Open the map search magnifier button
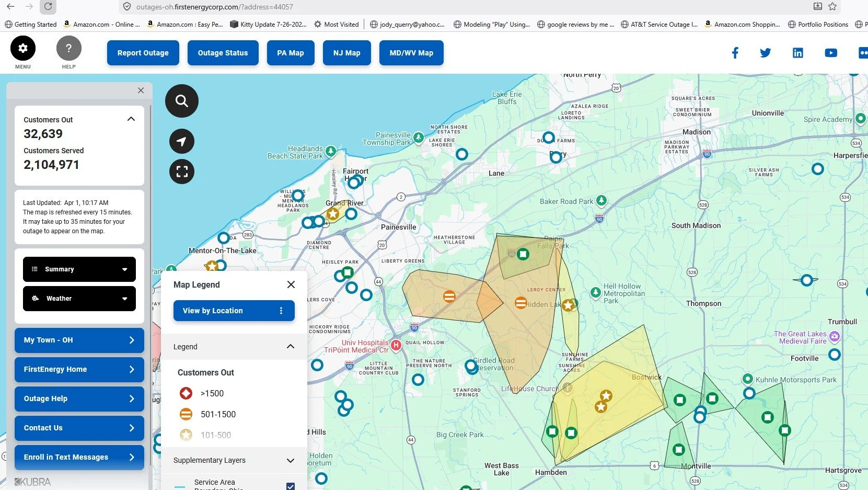This screenshot has width=868, height=490. pos(182,100)
